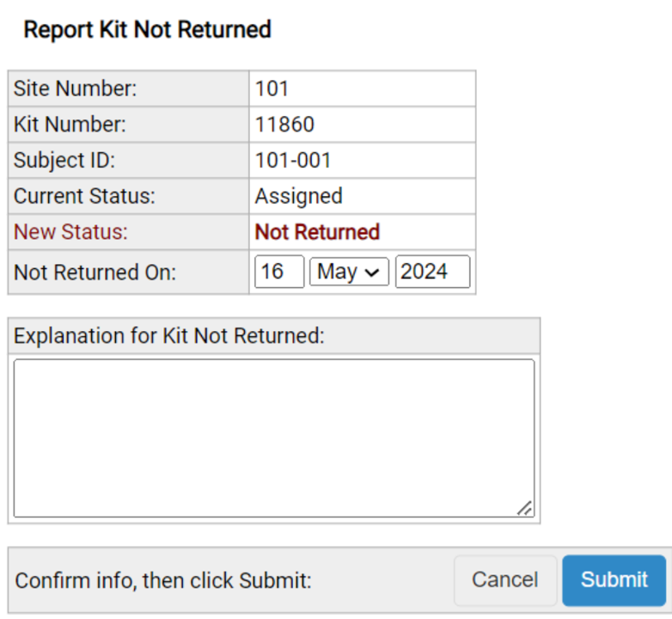Click the Submit button

tap(614, 580)
